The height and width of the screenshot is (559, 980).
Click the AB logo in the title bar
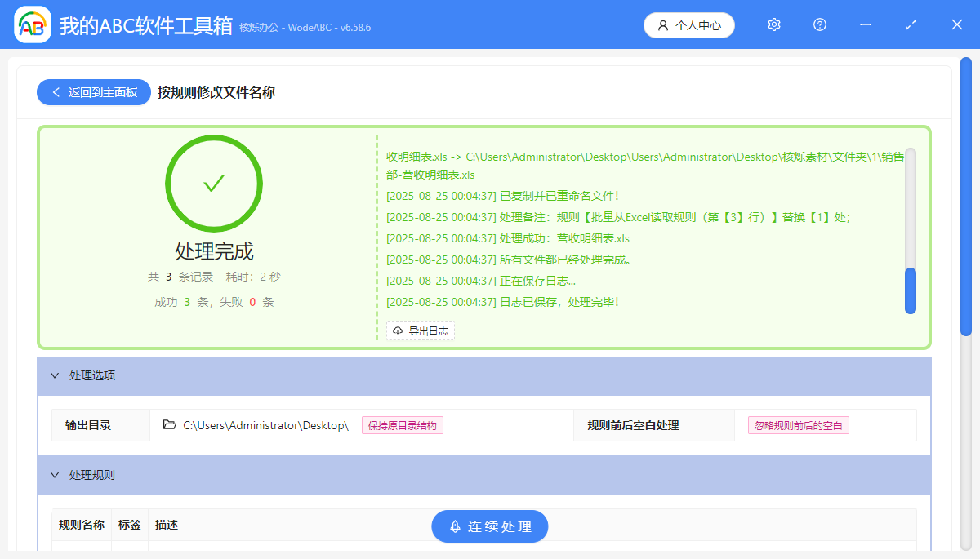(33, 24)
